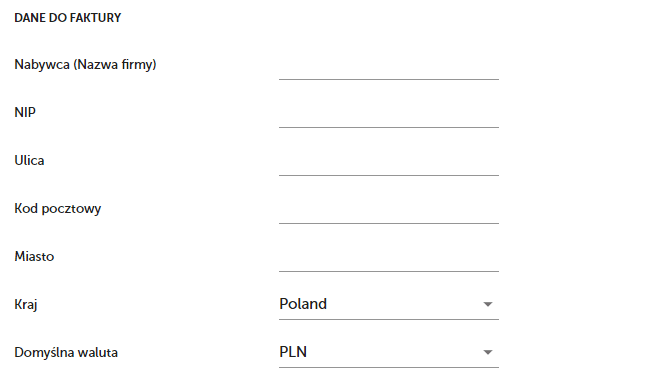Click into the NIP input field
This screenshot has width=650, height=380.
[x=389, y=114]
